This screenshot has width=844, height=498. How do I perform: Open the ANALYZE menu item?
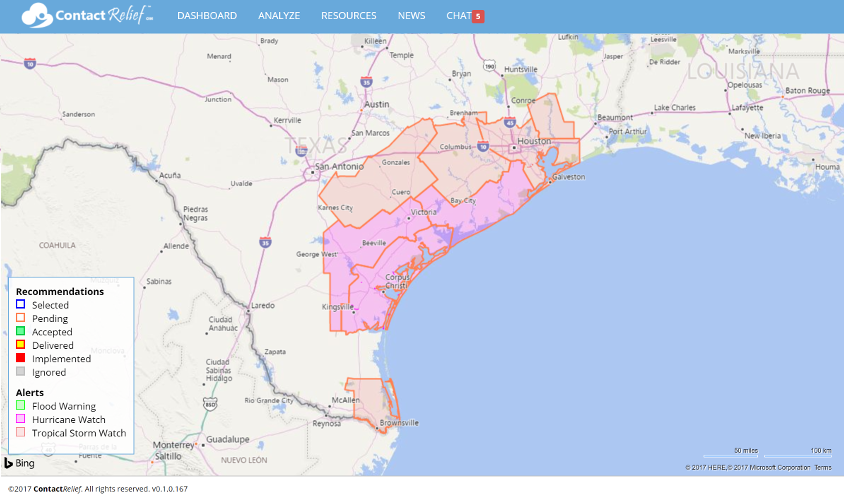[279, 16]
